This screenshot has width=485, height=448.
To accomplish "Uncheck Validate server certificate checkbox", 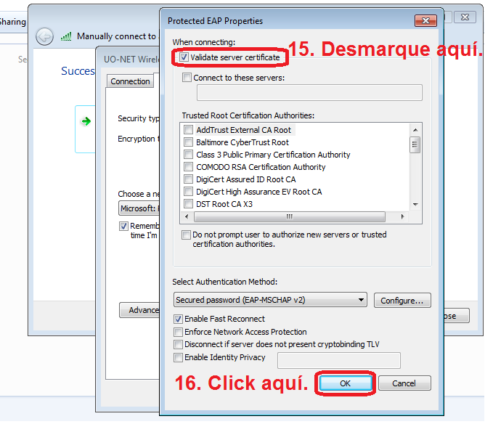I will 184,57.
